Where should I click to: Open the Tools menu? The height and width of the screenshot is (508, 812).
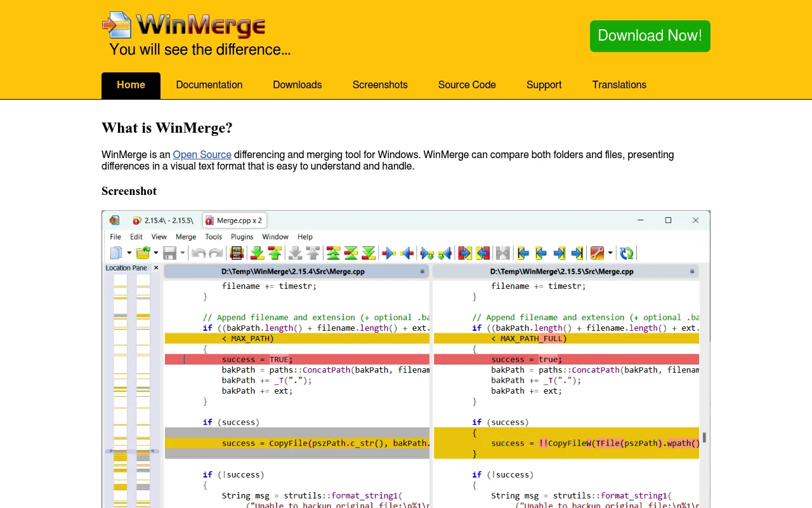pos(214,236)
